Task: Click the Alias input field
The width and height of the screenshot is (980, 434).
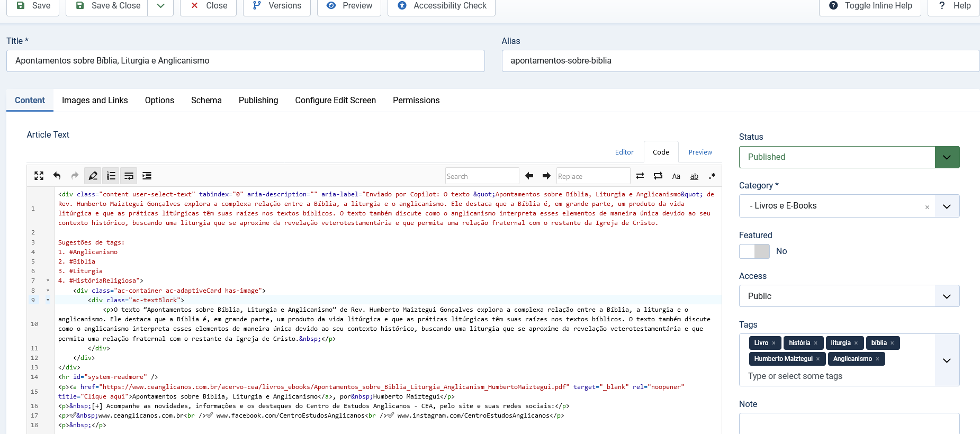Action: point(740,61)
